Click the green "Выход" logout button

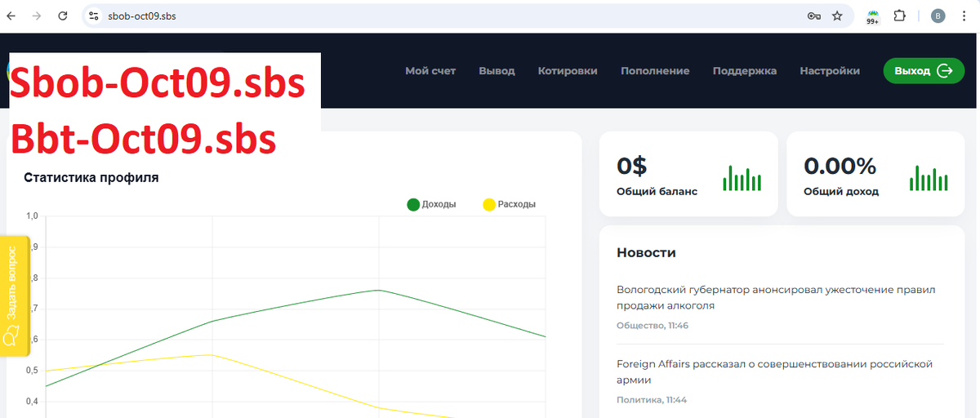tap(924, 71)
